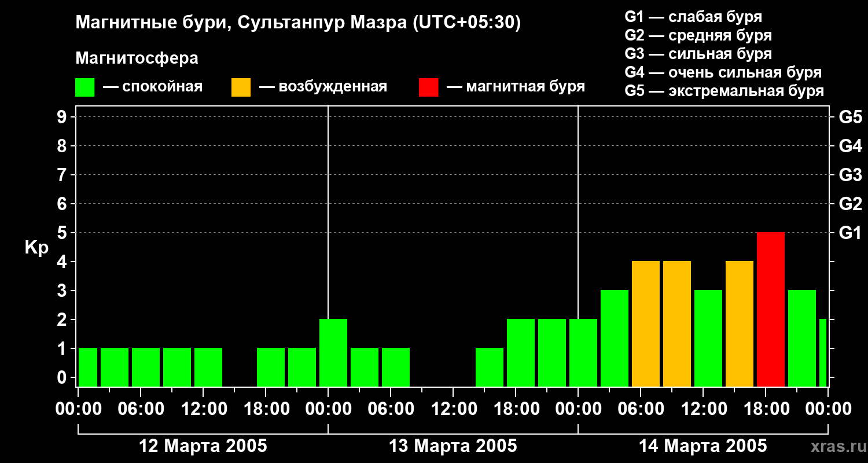868x463 pixels.
Task: Click the '18:00' time label for 12 March
Action: [266, 409]
